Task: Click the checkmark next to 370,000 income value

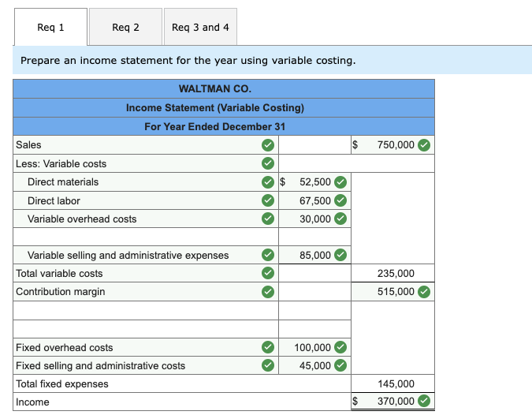Action: coord(424,401)
